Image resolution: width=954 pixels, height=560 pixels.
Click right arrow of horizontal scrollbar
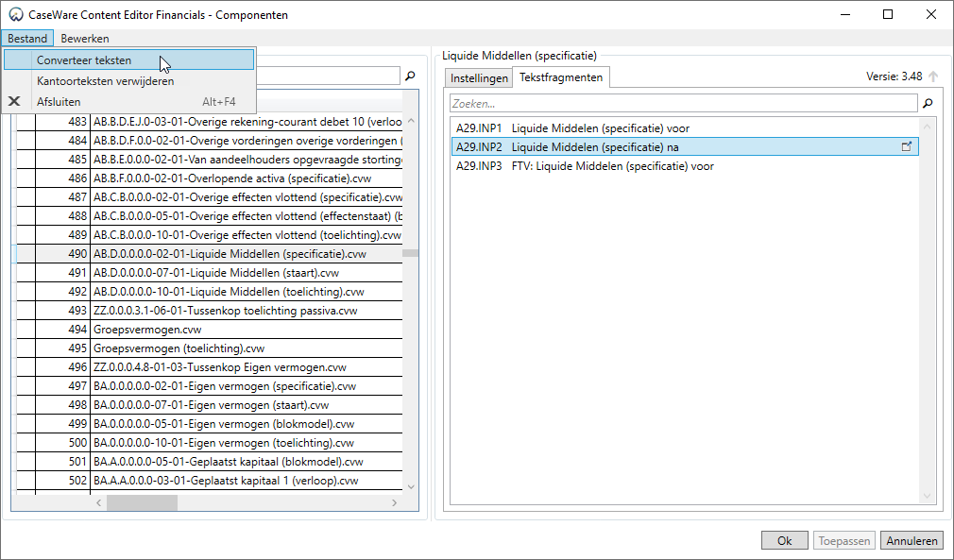coord(394,502)
